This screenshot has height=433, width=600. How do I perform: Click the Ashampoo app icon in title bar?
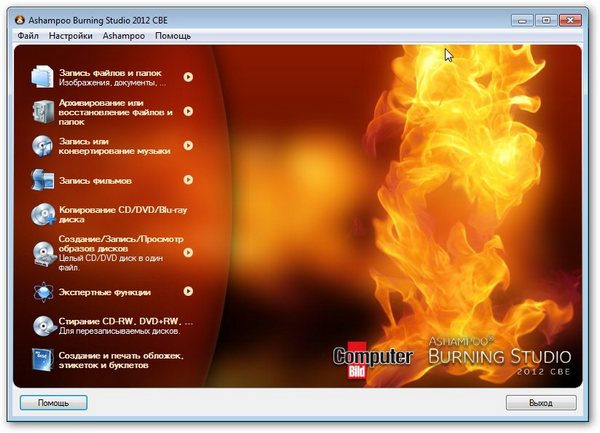(x=20, y=20)
